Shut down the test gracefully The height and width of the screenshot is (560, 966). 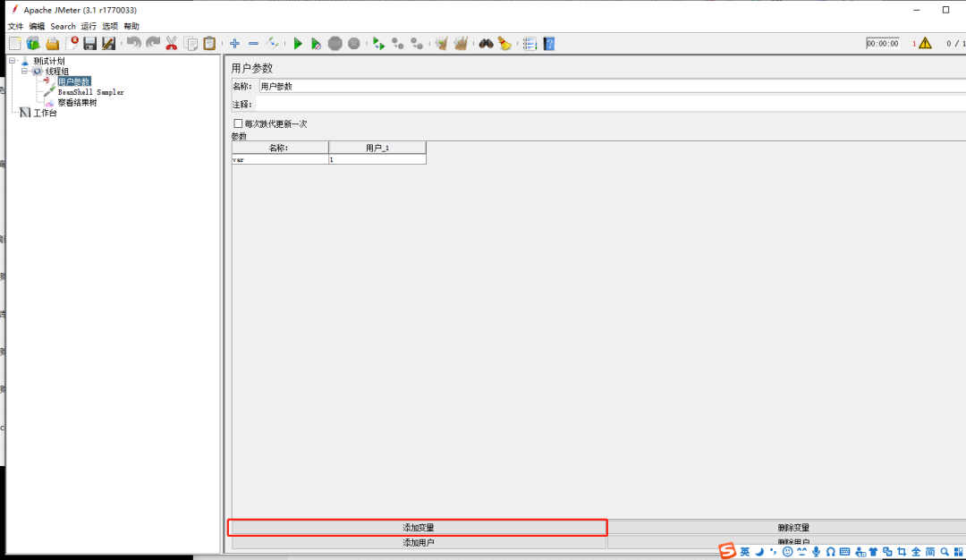coord(353,43)
